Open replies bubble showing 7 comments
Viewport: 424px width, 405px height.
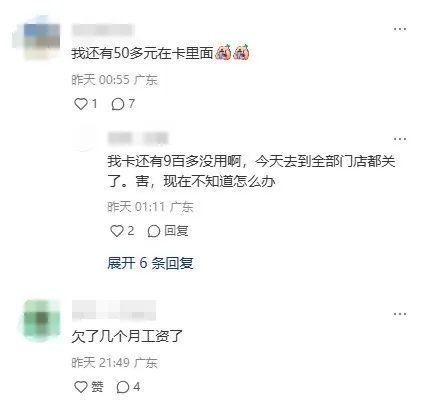coord(123,104)
